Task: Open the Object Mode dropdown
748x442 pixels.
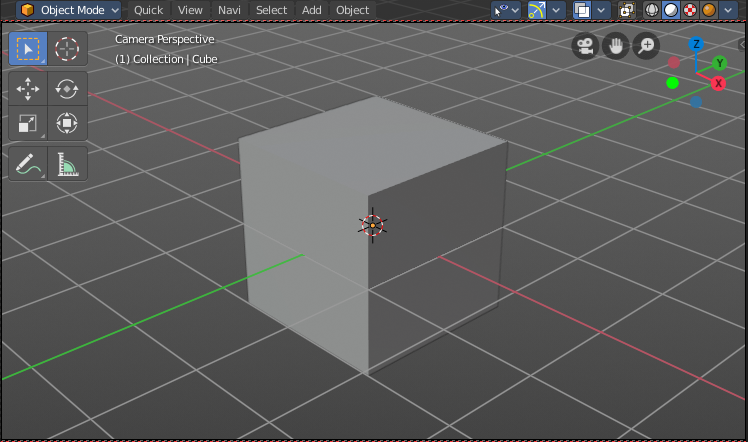Action: click(69, 10)
